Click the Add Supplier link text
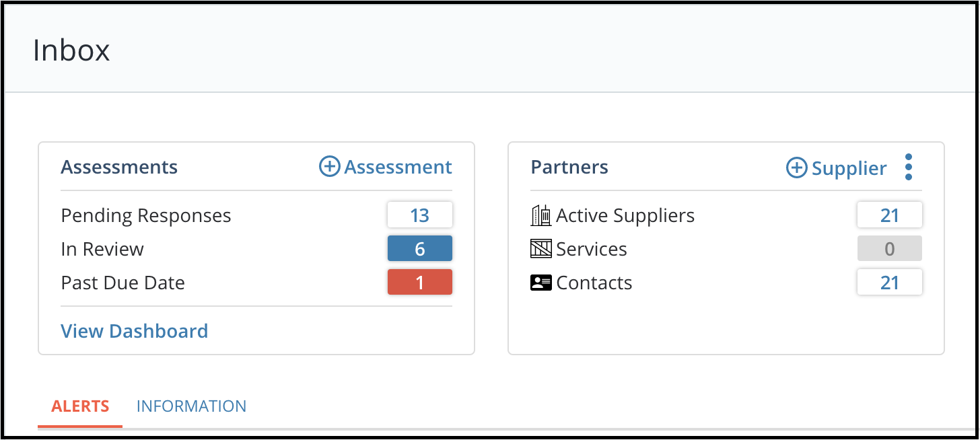 click(849, 168)
